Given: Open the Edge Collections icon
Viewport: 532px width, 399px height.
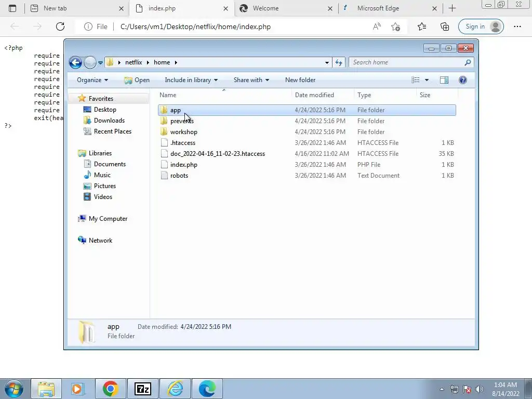Looking at the screenshot, I should point(445,26).
